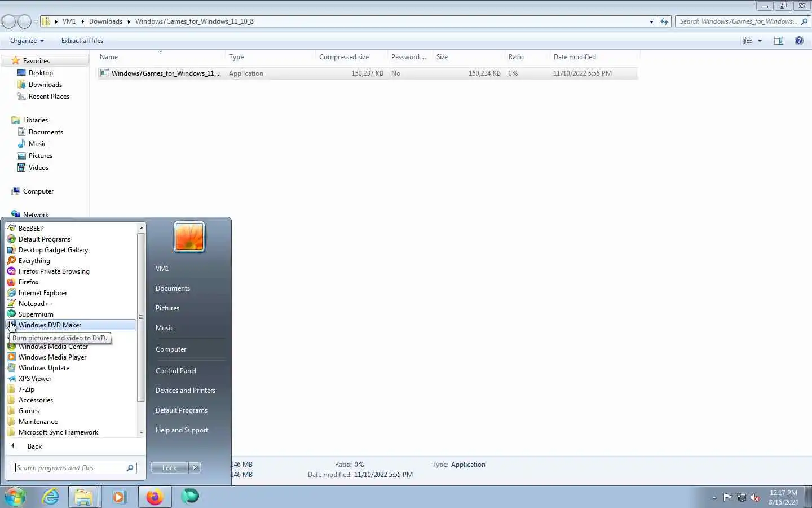Select the Windows7Games_for_Windows_11 application file
The width and height of the screenshot is (812, 508).
[x=368, y=73]
